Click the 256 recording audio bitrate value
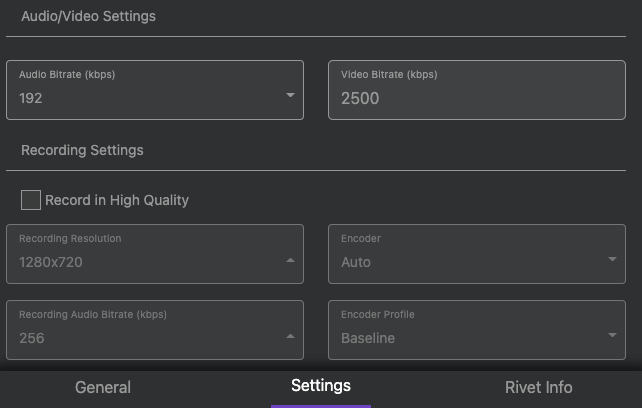The width and height of the screenshot is (642, 408). click(32, 338)
